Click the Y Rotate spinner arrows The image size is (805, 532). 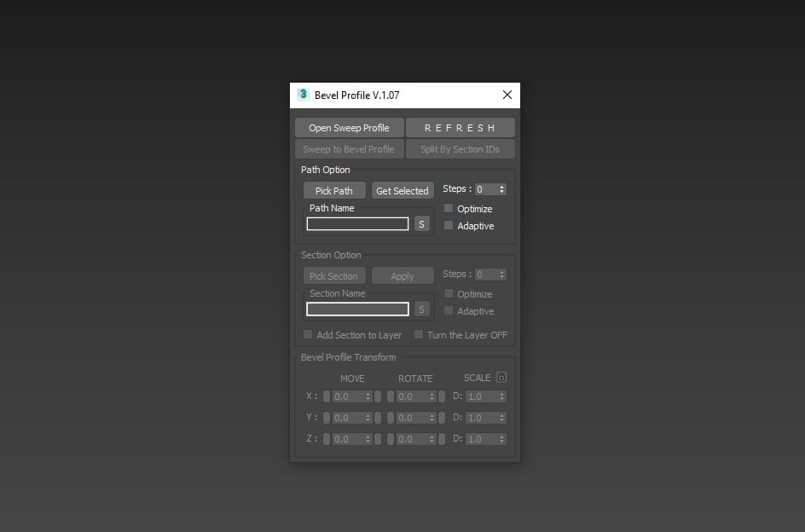coord(431,418)
